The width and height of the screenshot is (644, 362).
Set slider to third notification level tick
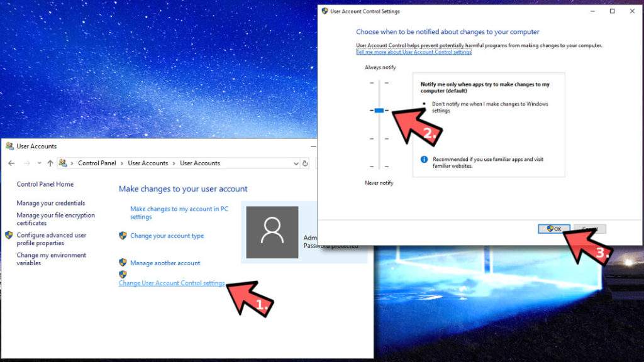[379, 139]
